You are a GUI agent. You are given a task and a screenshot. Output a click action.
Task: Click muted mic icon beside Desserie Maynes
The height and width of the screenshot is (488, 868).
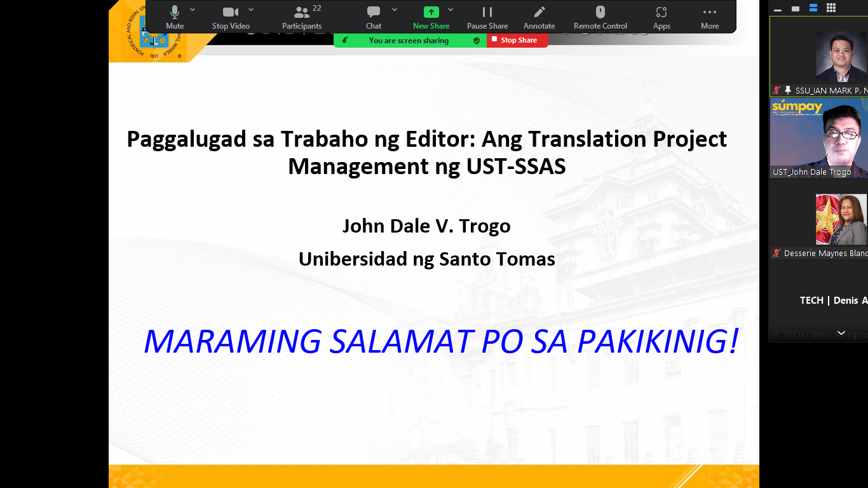pos(776,253)
